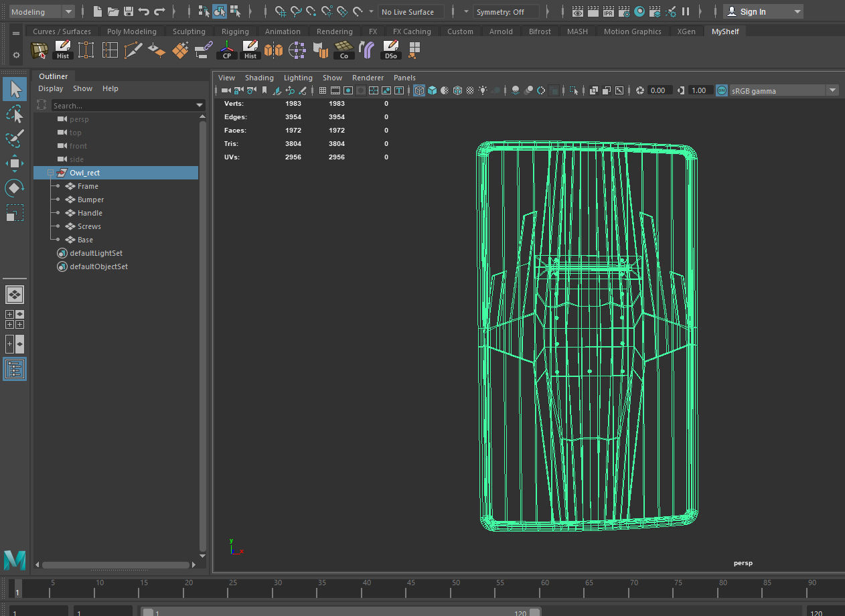Switch to the four-pane viewport layout

(15, 319)
